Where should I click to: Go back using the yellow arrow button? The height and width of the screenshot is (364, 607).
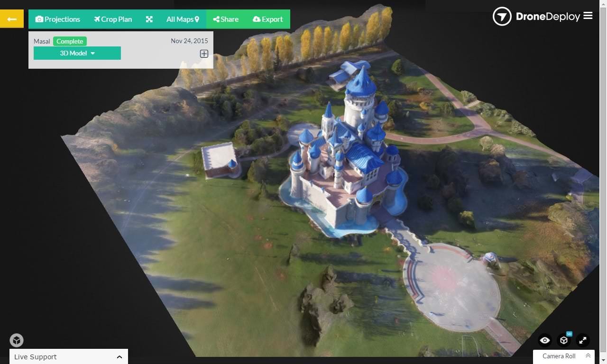click(12, 19)
